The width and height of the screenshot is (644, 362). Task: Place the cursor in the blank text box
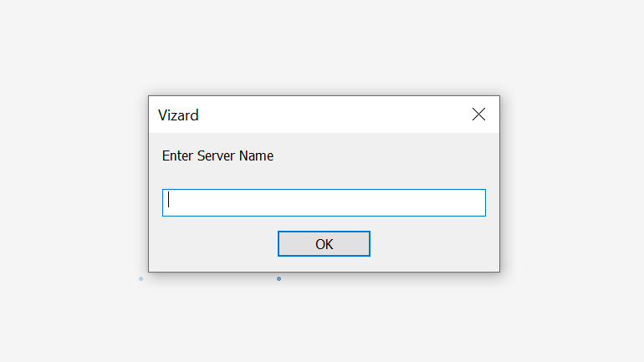click(x=324, y=202)
